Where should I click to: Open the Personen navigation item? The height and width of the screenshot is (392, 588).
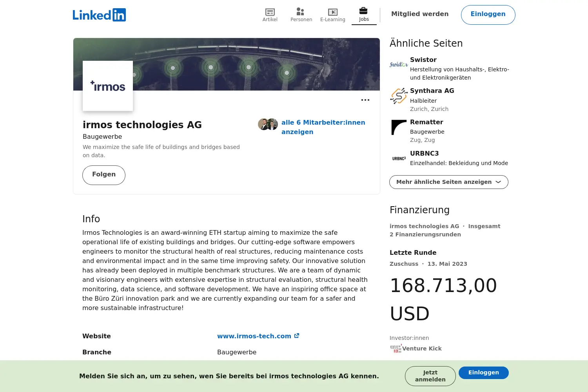[301, 15]
